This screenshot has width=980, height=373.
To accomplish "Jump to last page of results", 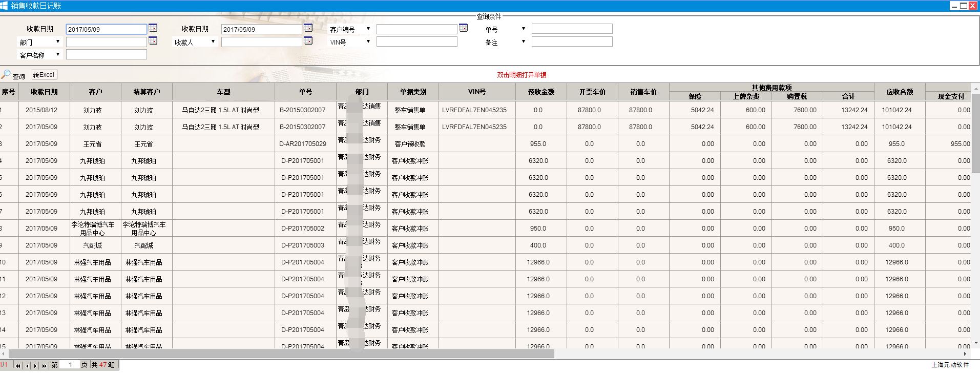I will tap(44, 365).
